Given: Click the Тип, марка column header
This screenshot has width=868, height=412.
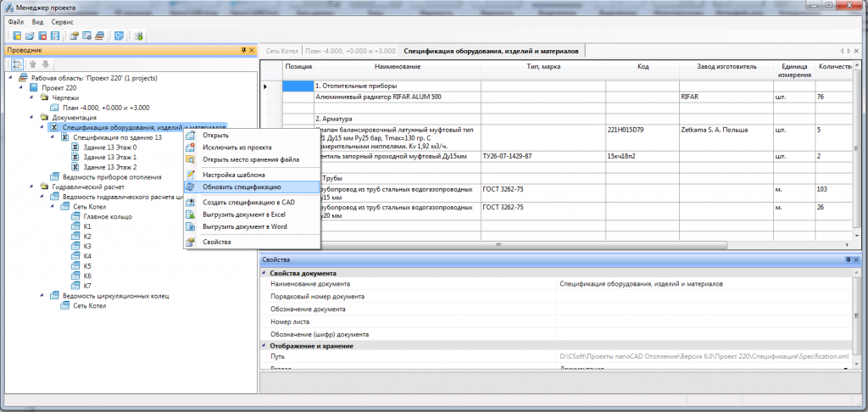Looking at the screenshot, I should coord(543,70).
